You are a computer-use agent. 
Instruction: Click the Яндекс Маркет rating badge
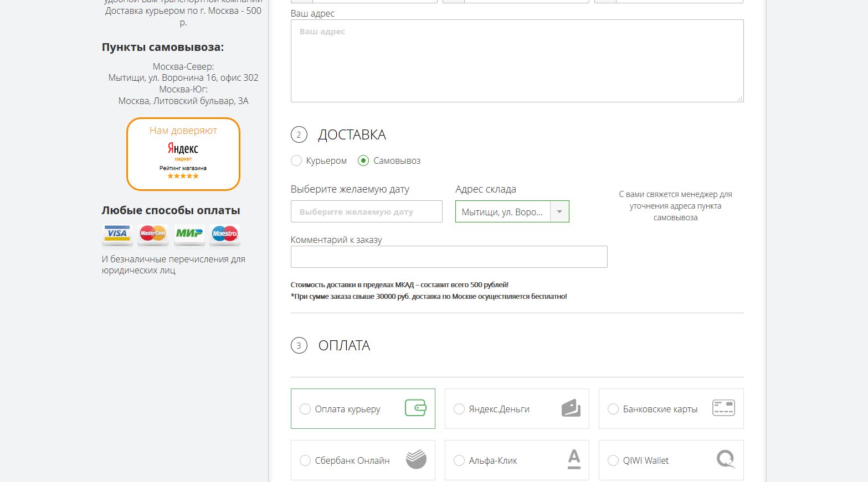coord(183,154)
